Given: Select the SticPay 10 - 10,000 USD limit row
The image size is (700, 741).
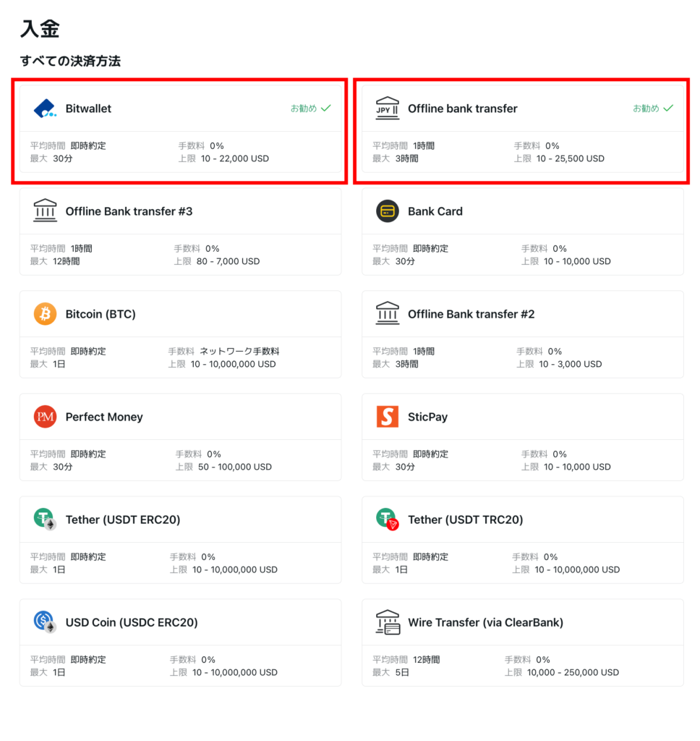Looking at the screenshot, I should tap(565, 467).
